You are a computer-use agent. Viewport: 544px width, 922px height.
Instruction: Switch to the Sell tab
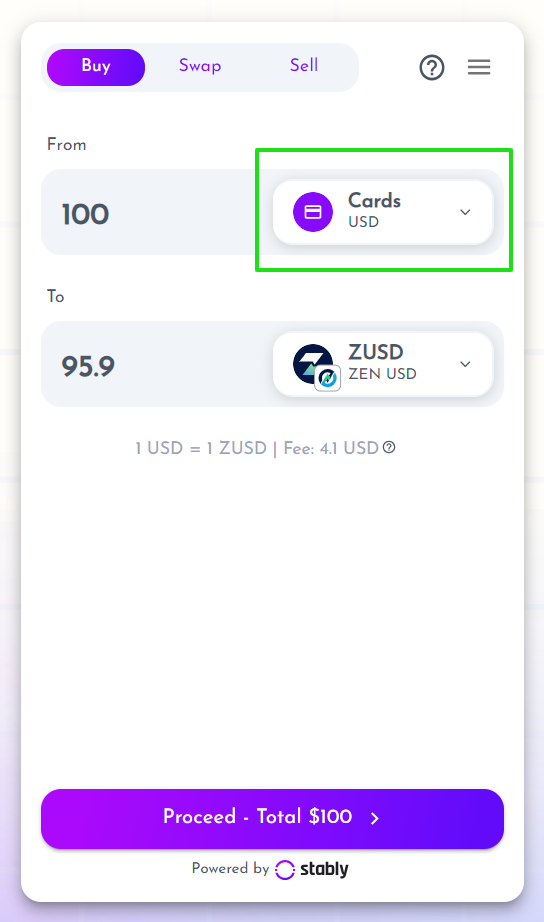point(303,66)
